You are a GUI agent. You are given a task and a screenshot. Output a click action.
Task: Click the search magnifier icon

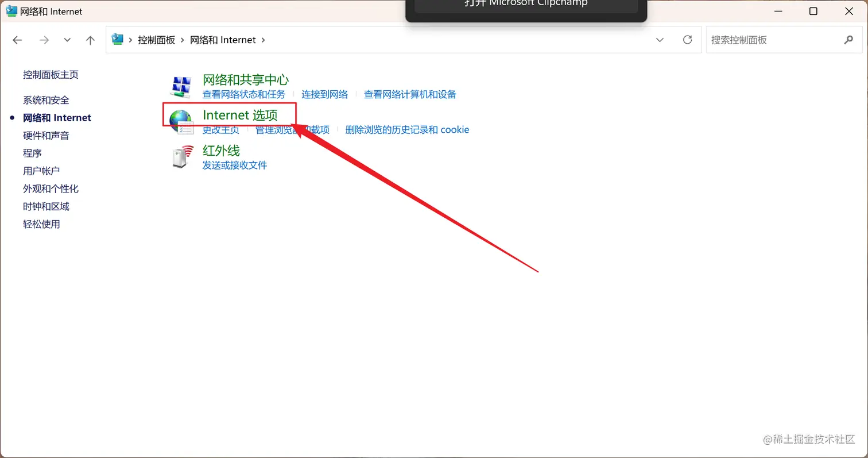848,40
